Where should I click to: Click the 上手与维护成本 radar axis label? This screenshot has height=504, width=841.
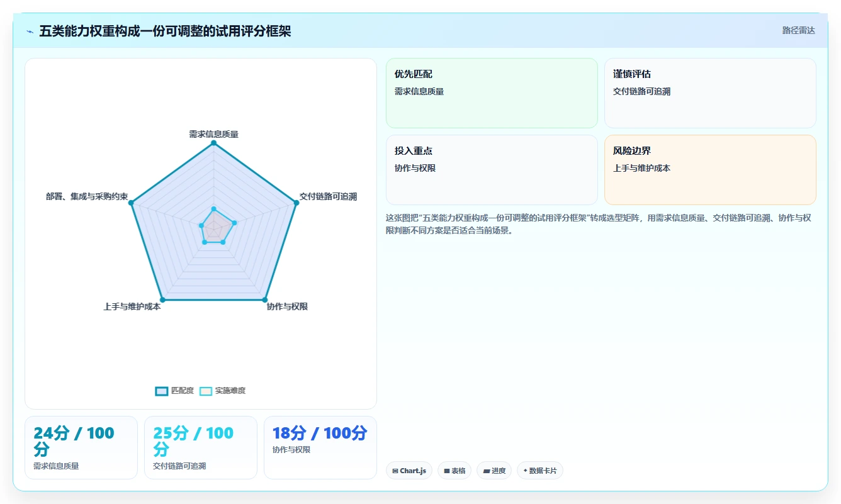tap(132, 306)
